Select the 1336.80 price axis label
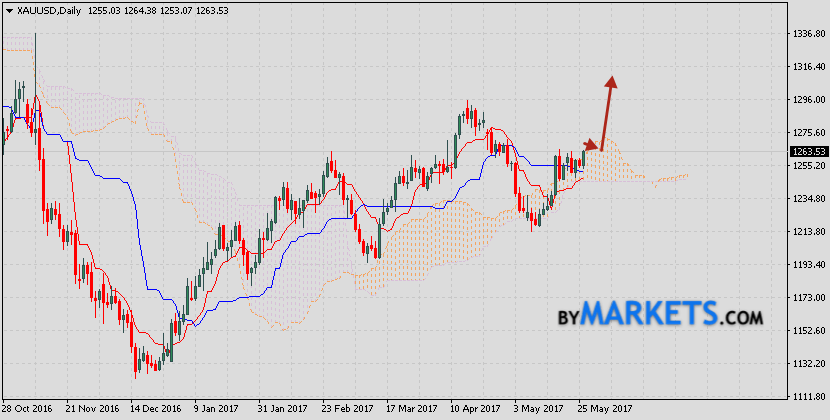 click(806, 34)
